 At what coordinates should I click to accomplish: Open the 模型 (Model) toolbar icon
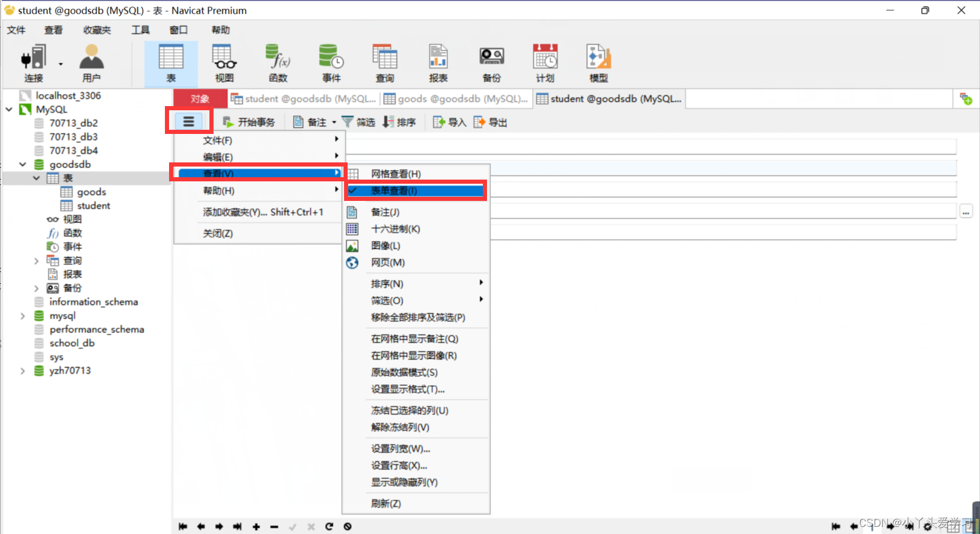(x=598, y=63)
